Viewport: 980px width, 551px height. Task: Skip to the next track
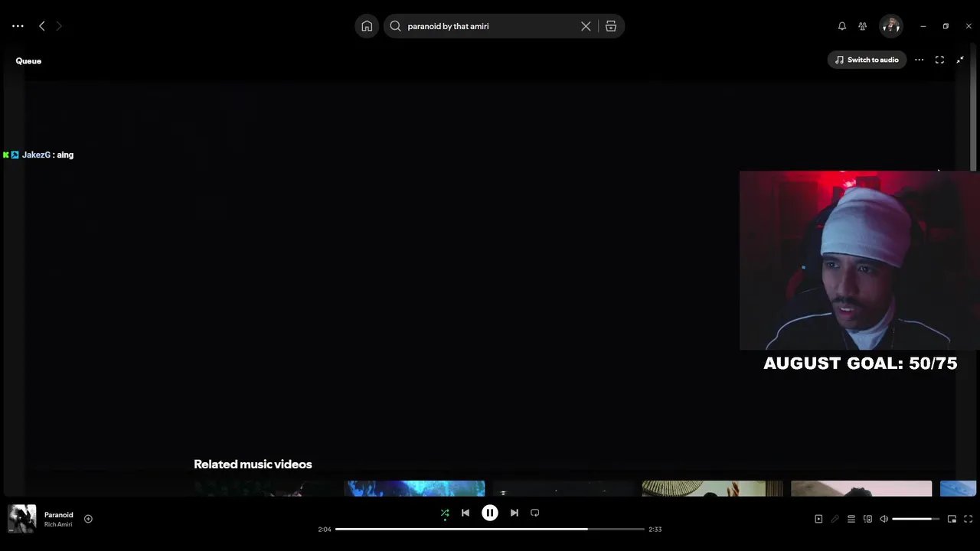514,513
